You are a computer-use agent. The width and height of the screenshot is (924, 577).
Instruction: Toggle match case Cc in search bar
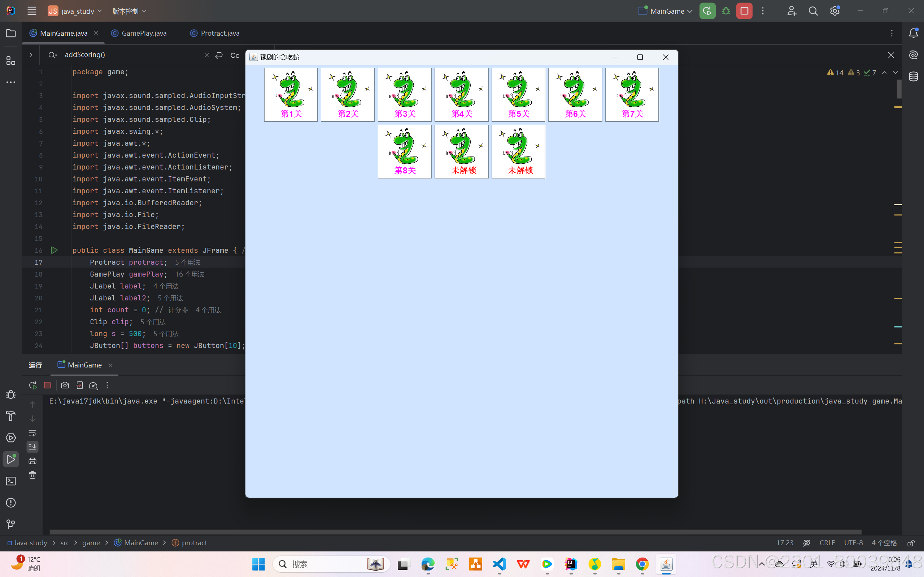click(x=235, y=55)
